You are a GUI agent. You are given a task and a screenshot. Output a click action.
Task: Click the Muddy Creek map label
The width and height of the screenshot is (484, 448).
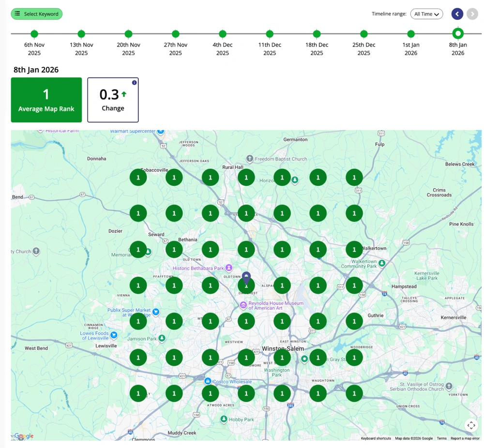182,433
